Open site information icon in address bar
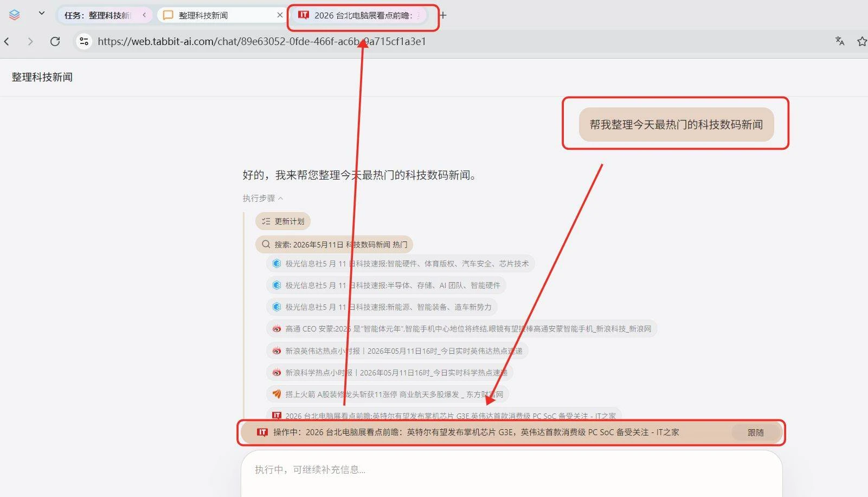Viewport: 868px width, 497px height. point(83,41)
